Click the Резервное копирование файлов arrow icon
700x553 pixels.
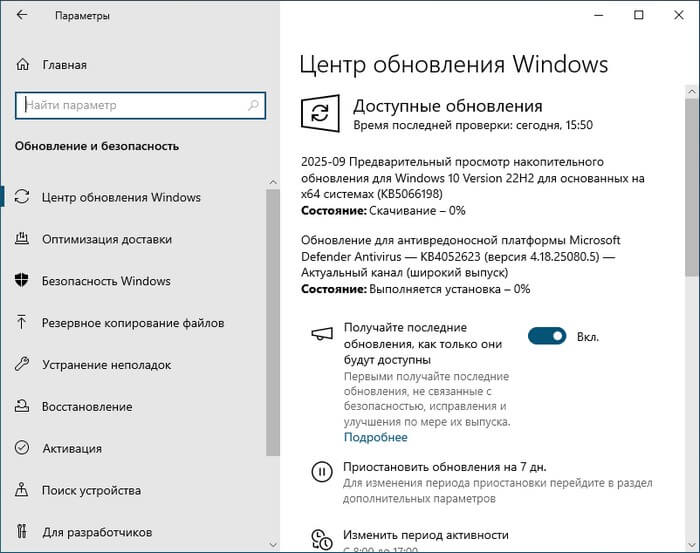pos(23,323)
